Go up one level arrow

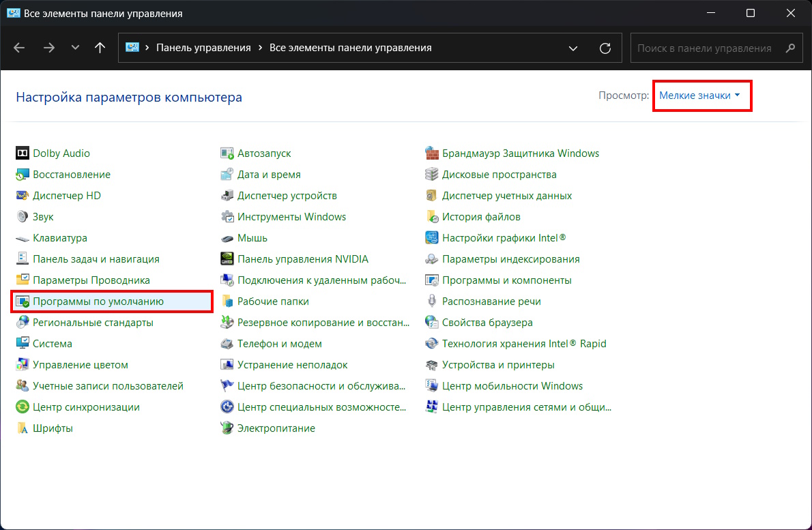100,48
